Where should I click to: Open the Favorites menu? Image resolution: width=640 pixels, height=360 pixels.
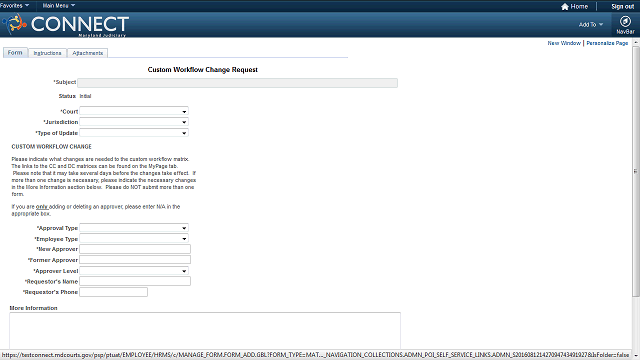(15, 5)
